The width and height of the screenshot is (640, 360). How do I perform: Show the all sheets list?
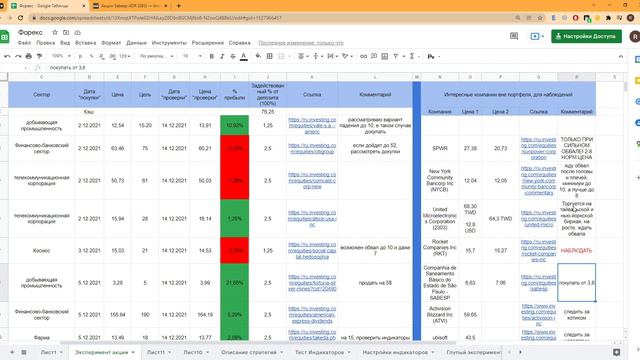pos(24,352)
